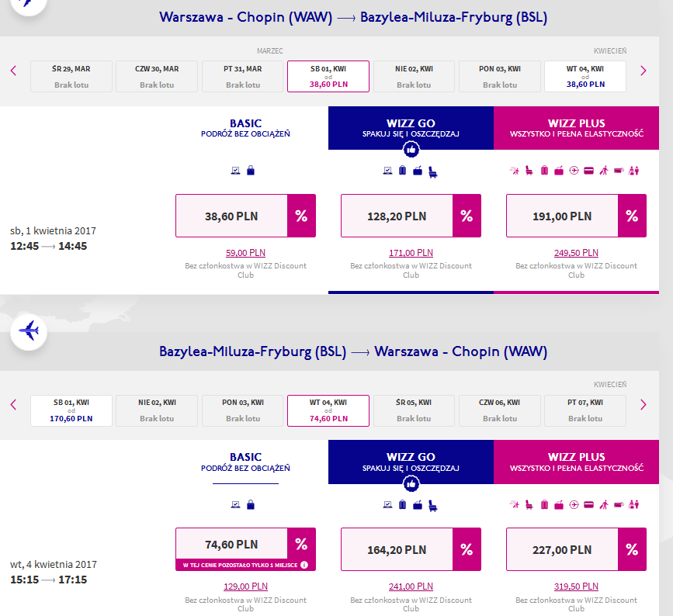Screen dimensions: 673x616
Task: Click the suitcase icon under return WIZZ GO
Action: (x=402, y=504)
